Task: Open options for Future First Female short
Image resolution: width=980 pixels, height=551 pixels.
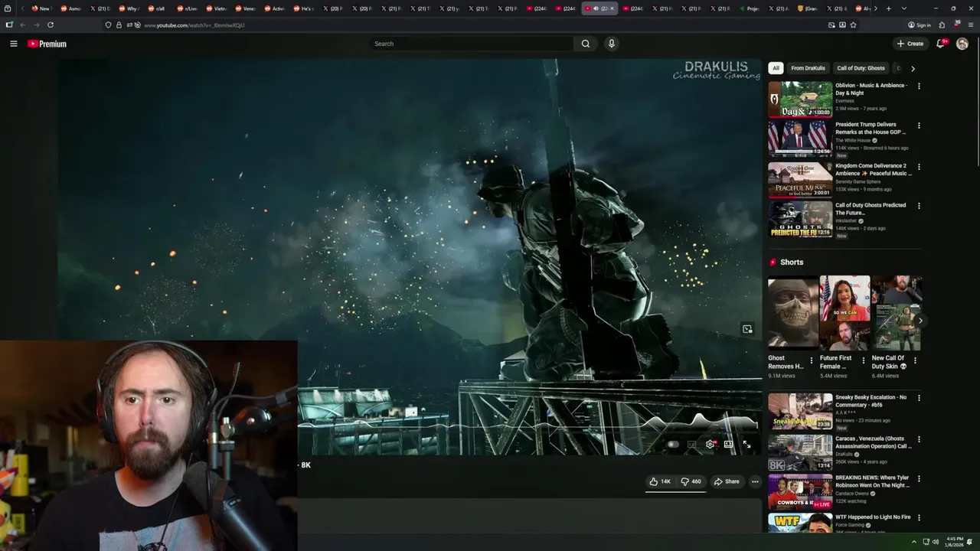Action: point(863,360)
